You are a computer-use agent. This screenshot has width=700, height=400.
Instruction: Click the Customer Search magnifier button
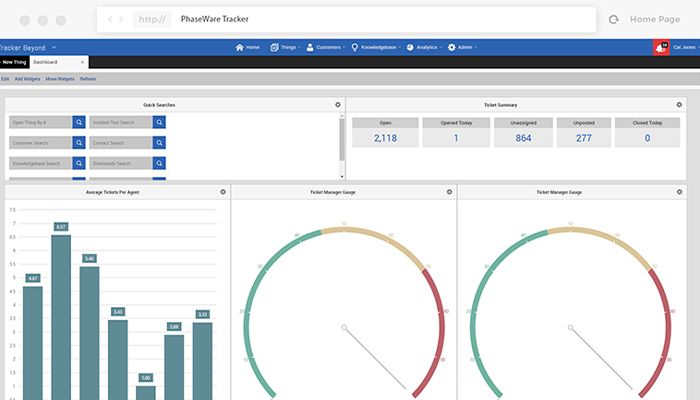79,142
